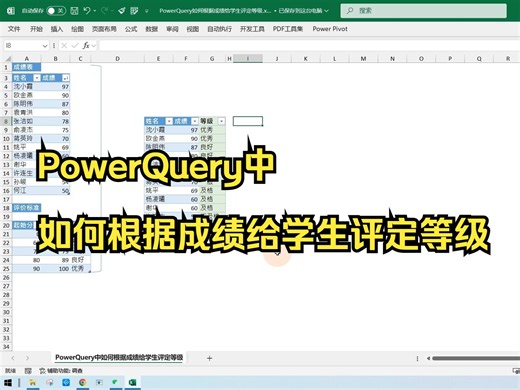Viewport: 520px width, 390px height.
Task: Select row 28 header
Action: coord(6,295)
